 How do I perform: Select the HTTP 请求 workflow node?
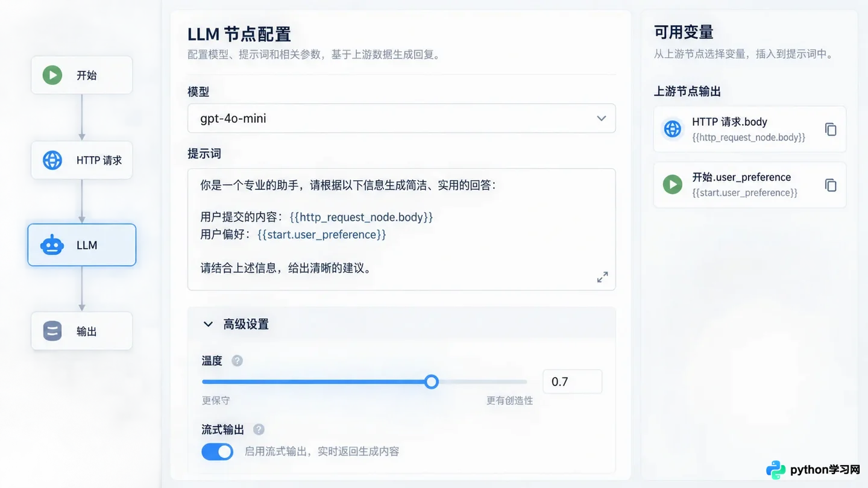pos(81,160)
